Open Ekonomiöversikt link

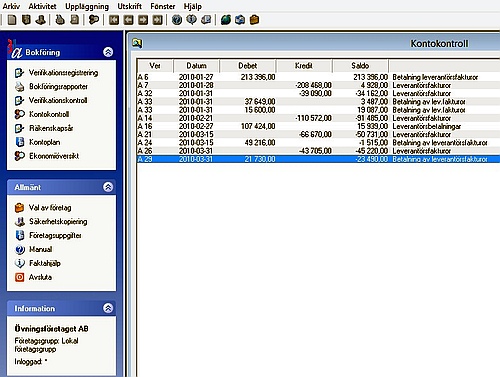point(54,156)
